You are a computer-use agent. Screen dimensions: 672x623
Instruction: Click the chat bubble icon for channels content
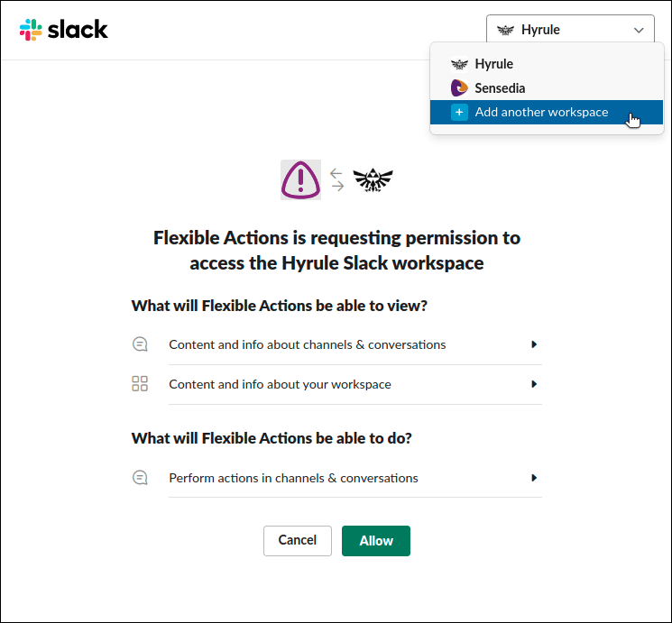(x=140, y=344)
